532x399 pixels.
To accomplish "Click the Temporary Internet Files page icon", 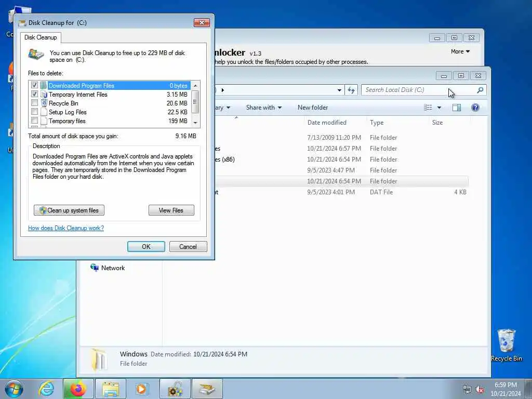I will (44, 94).
